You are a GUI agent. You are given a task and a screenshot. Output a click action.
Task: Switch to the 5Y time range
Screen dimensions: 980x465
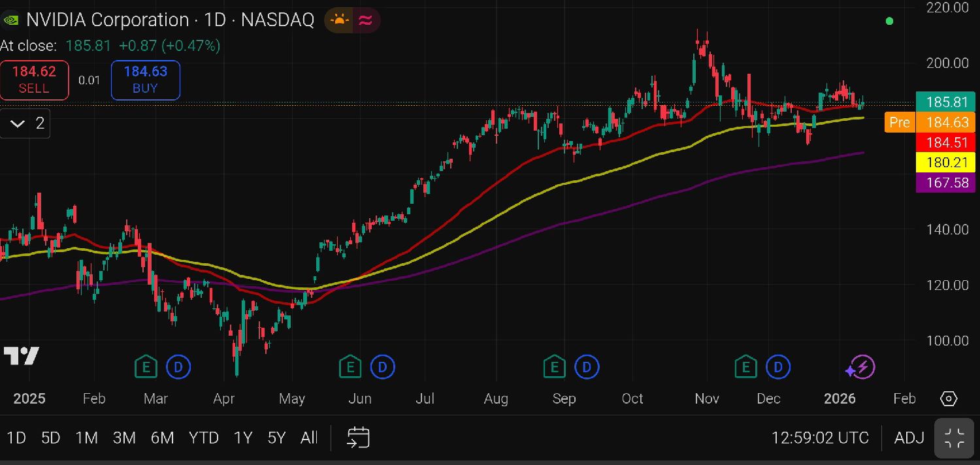(276, 438)
